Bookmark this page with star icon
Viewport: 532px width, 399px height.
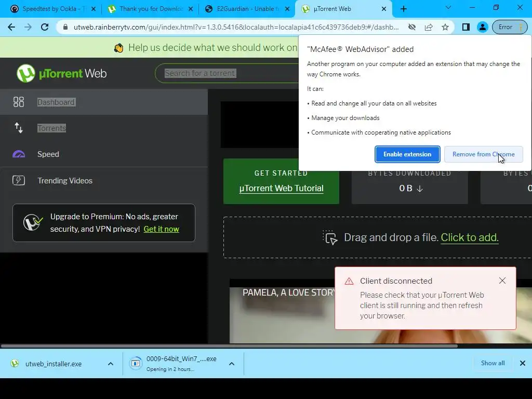445,27
